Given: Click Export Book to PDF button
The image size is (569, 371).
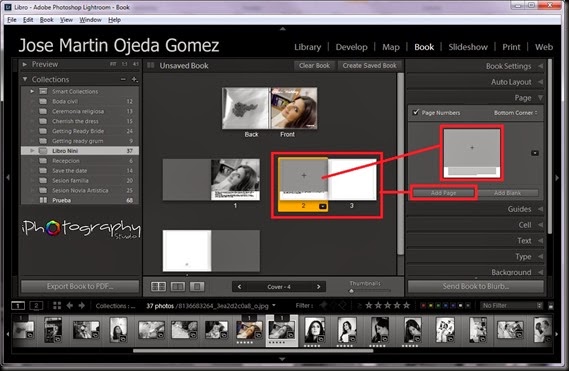Looking at the screenshot, I should click(80, 286).
